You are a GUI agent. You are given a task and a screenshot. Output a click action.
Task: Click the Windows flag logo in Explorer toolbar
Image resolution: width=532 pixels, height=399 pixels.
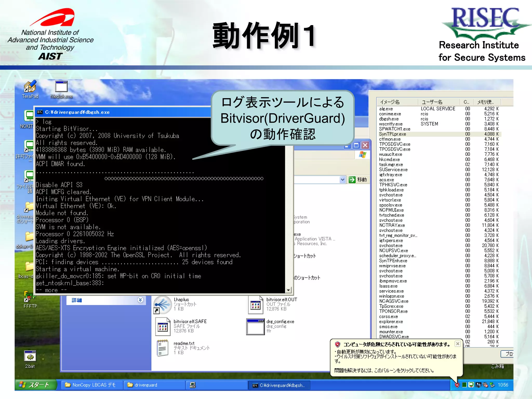point(362,155)
